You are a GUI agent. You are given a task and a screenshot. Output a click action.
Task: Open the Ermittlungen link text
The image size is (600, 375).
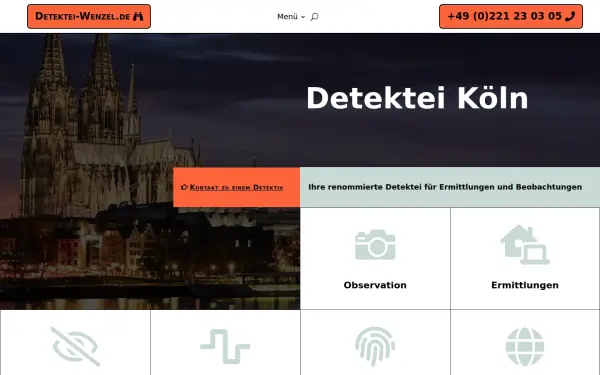[525, 285]
